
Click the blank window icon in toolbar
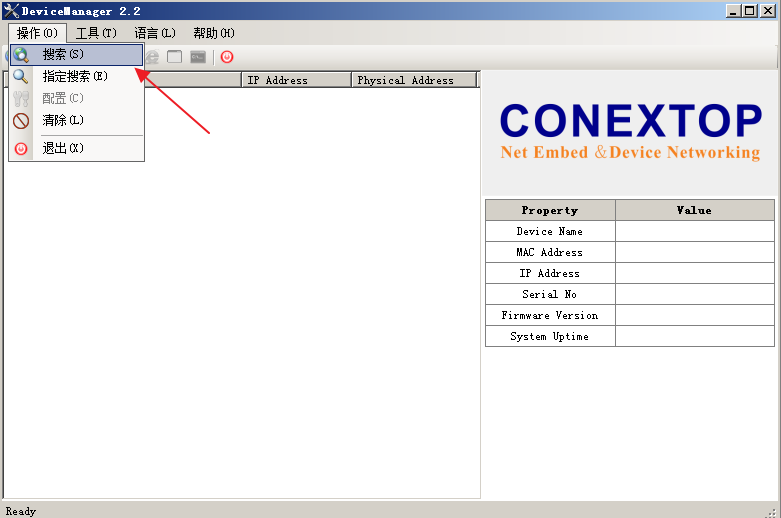[x=175, y=57]
